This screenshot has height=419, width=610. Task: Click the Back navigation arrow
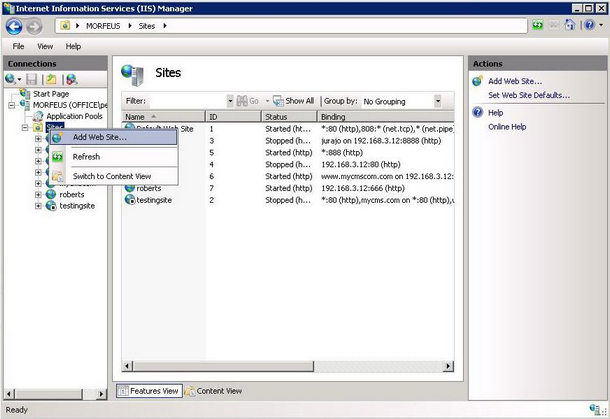pos(14,26)
